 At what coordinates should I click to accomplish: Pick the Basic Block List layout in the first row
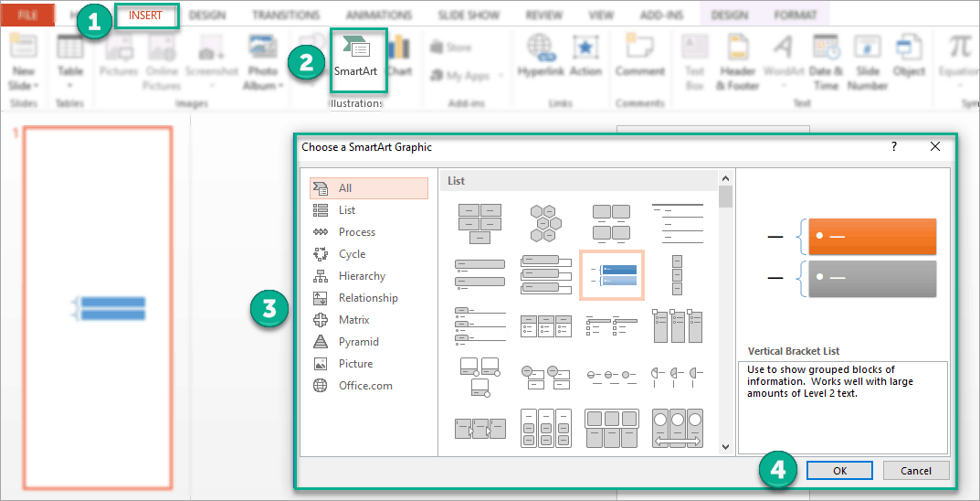[480, 223]
